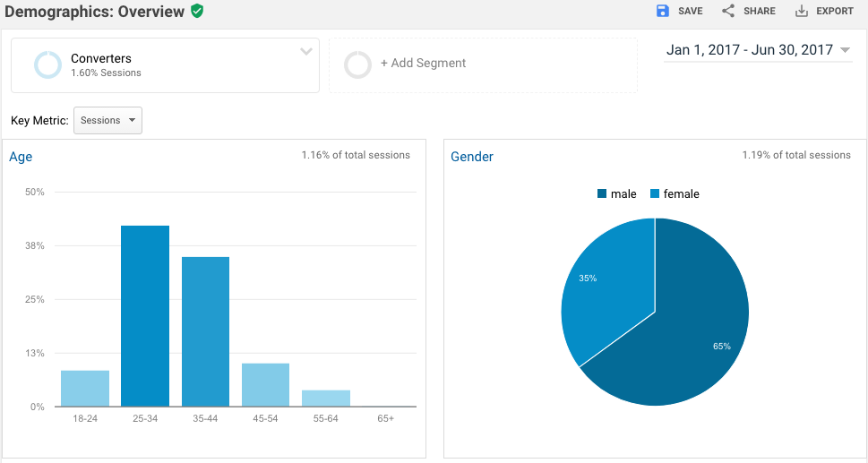Select the 35-44 age bar
This screenshot has width=868, height=463.
[205, 331]
